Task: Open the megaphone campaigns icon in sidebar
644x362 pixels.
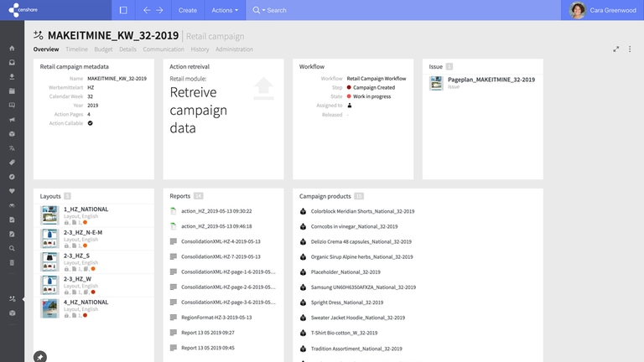Action: click(12, 120)
